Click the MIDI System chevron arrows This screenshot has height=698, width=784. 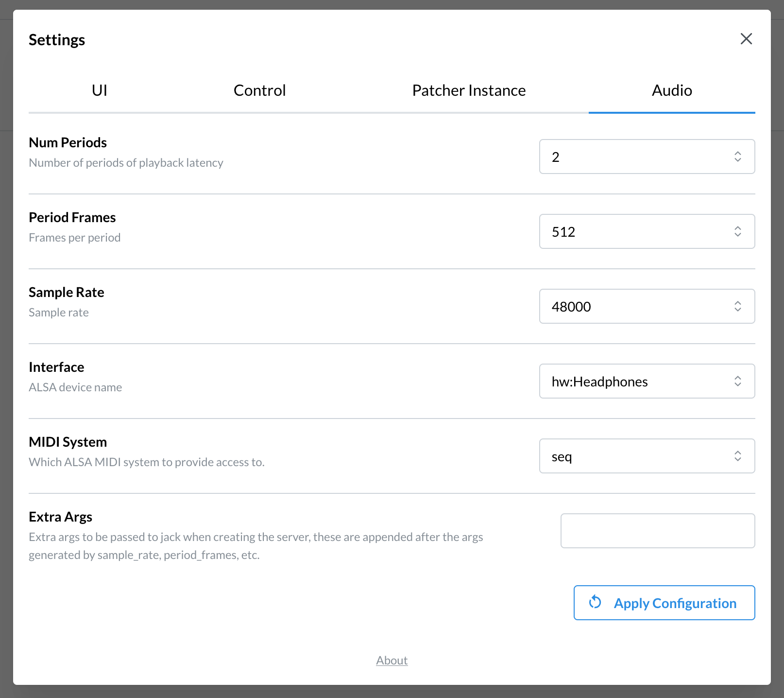(737, 456)
